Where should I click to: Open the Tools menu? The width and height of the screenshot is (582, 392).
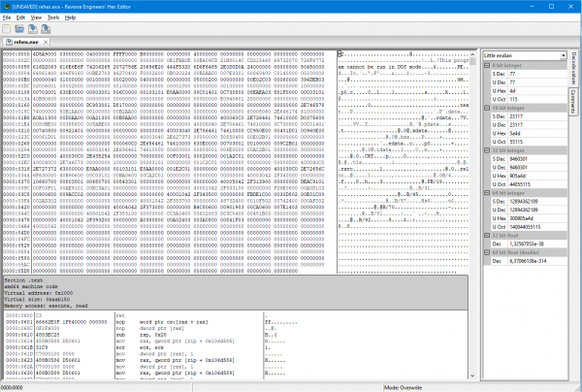(52, 17)
